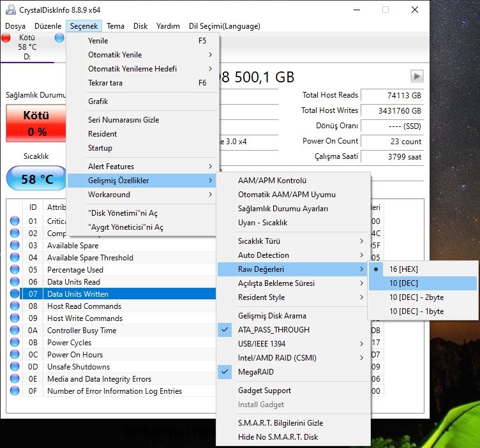Image resolution: width=480 pixels, height=448 pixels.
Task: Click status orb for Power On Hours
Action: pyautogui.click(x=15, y=354)
